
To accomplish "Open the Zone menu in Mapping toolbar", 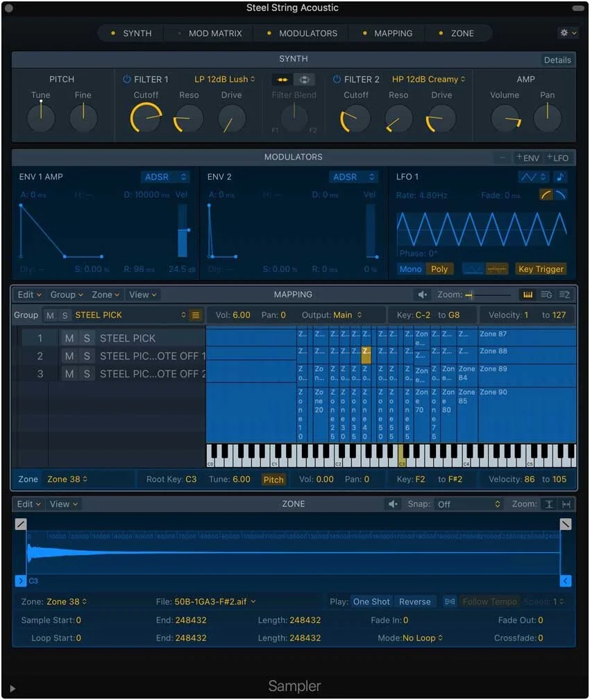I will pyautogui.click(x=104, y=294).
